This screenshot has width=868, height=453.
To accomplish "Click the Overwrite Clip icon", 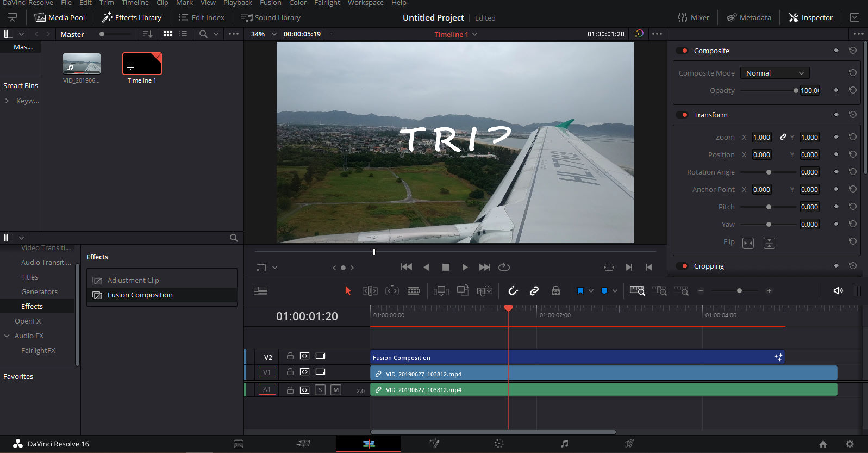I will pyautogui.click(x=463, y=291).
